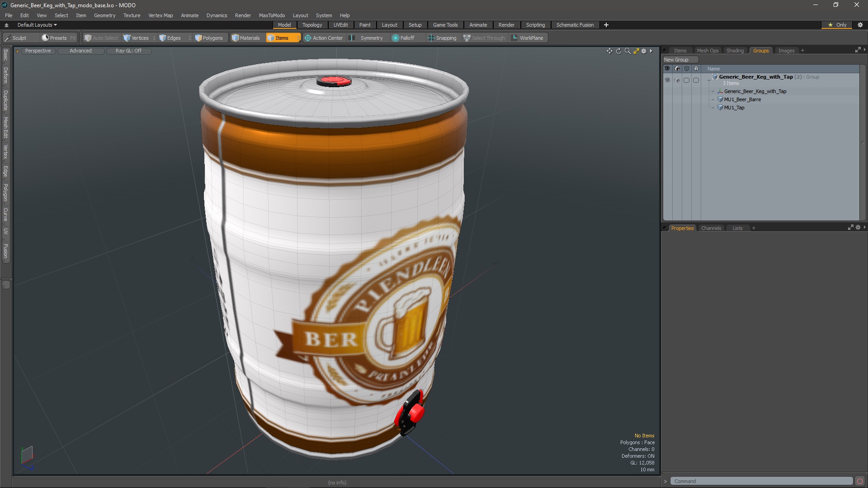This screenshot has width=868, height=488.
Task: Open the Default Layouts dropdown
Action: point(37,25)
